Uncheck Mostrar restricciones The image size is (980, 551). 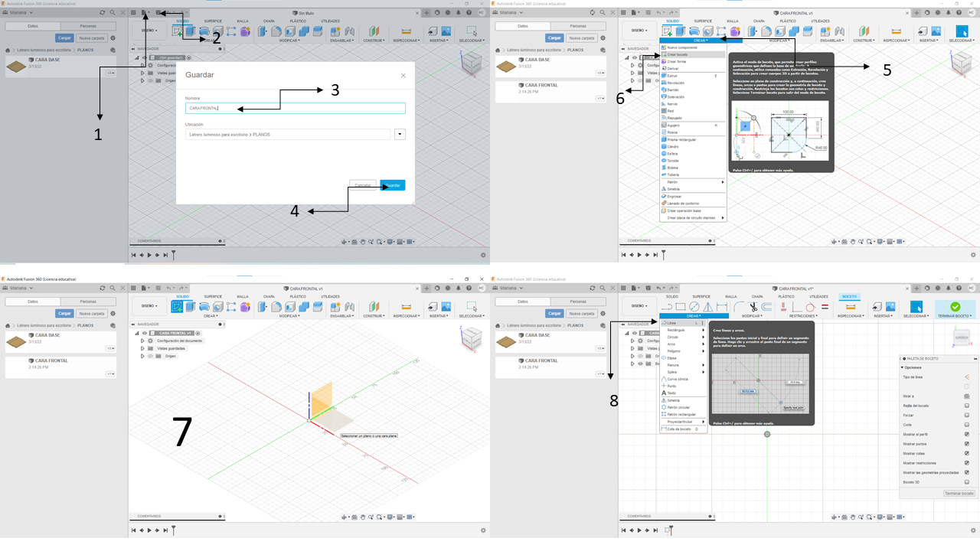(967, 463)
